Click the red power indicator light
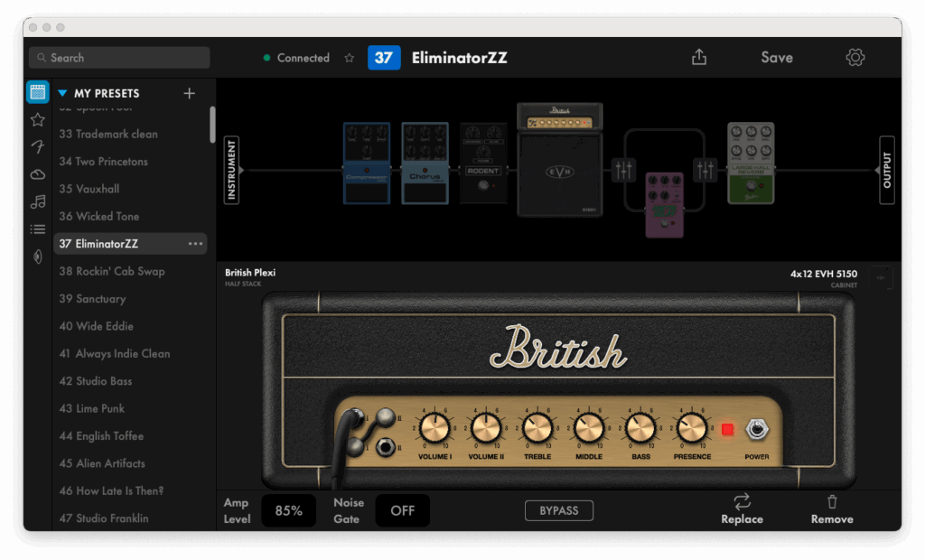 [727, 430]
